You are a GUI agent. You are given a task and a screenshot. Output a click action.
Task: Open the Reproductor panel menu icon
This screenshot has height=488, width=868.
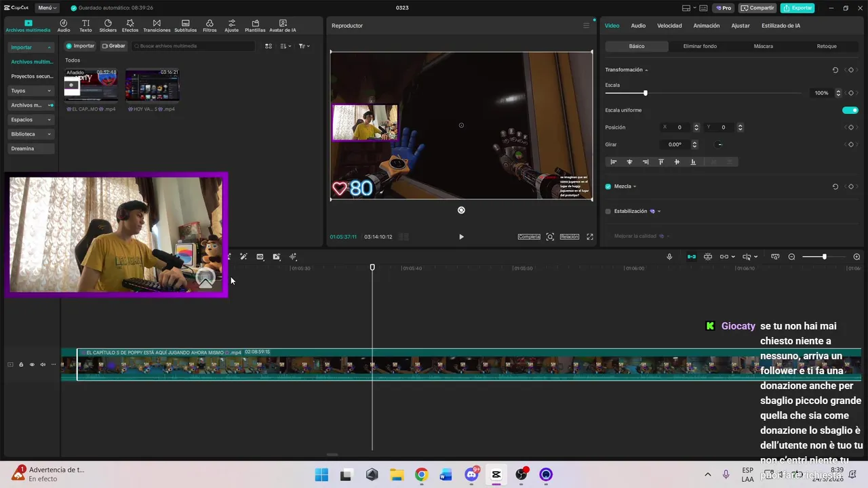(x=587, y=26)
